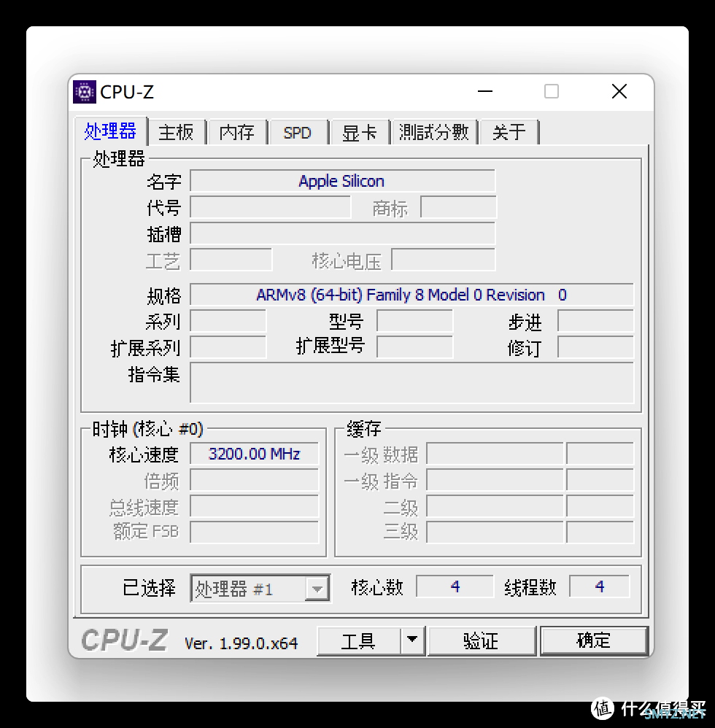Click the 线程数 value field
715x728 pixels.
(x=600, y=586)
